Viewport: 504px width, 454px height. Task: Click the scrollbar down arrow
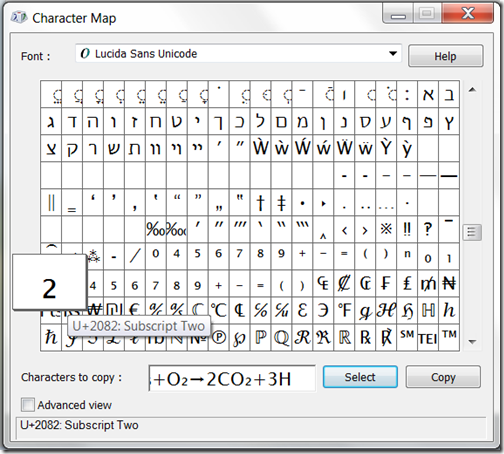472,342
